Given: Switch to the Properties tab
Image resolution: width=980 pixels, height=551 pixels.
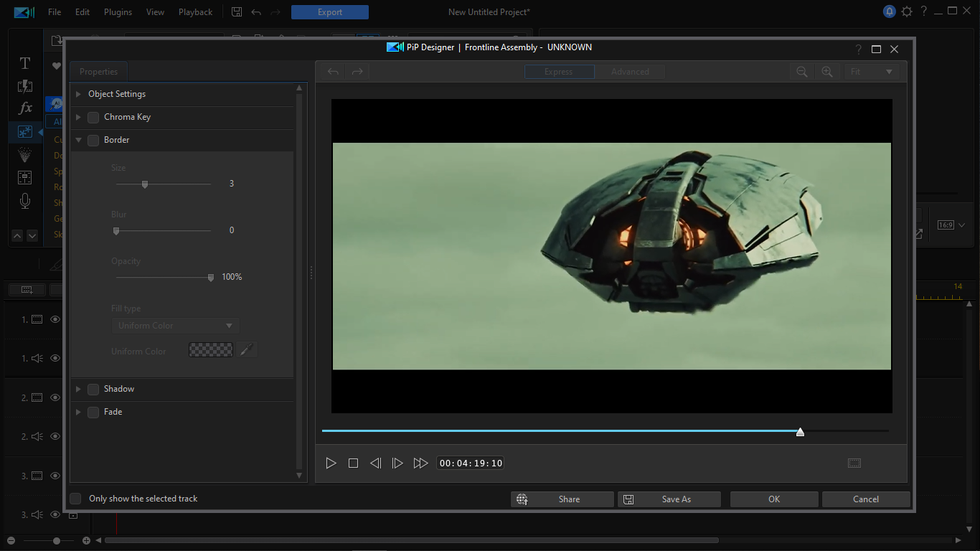Looking at the screenshot, I should pyautogui.click(x=99, y=72).
